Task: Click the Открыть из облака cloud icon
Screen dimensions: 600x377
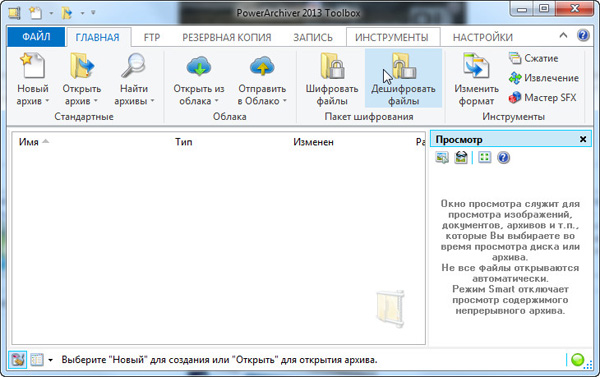Action: pos(199,66)
